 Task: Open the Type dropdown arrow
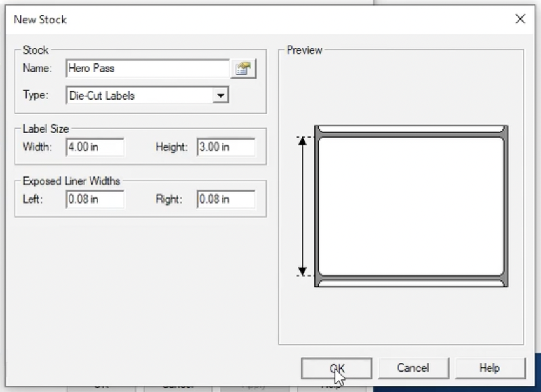(x=220, y=96)
